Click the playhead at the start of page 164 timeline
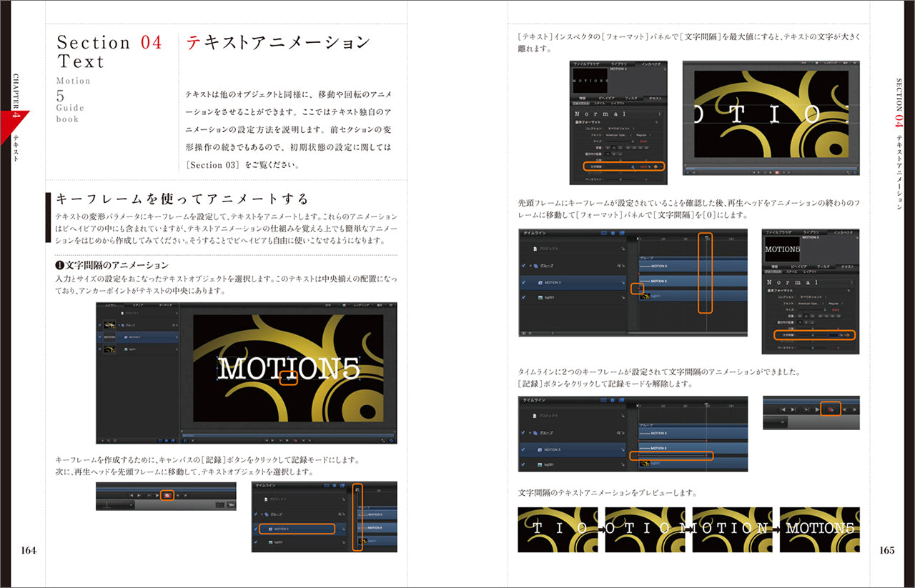The image size is (915, 588). pos(357,489)
